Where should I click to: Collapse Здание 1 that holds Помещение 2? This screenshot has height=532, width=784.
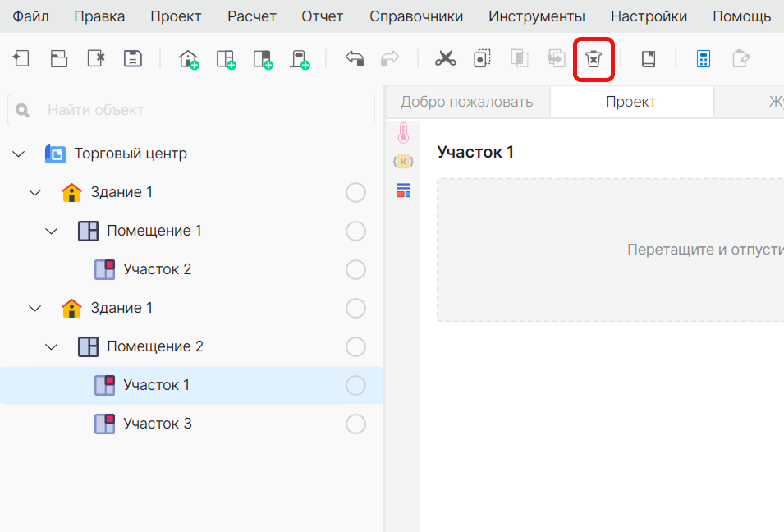(35, 308)
